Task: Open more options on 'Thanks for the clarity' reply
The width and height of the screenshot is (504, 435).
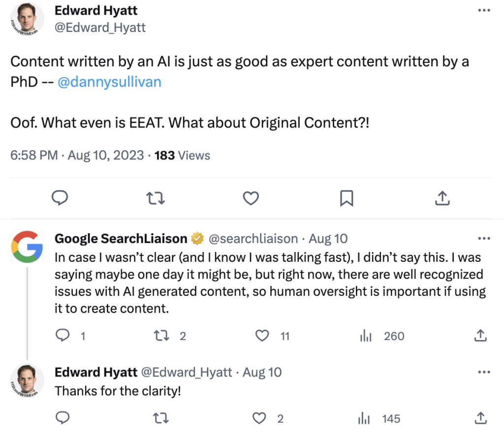Action: (x=484, y=372)
